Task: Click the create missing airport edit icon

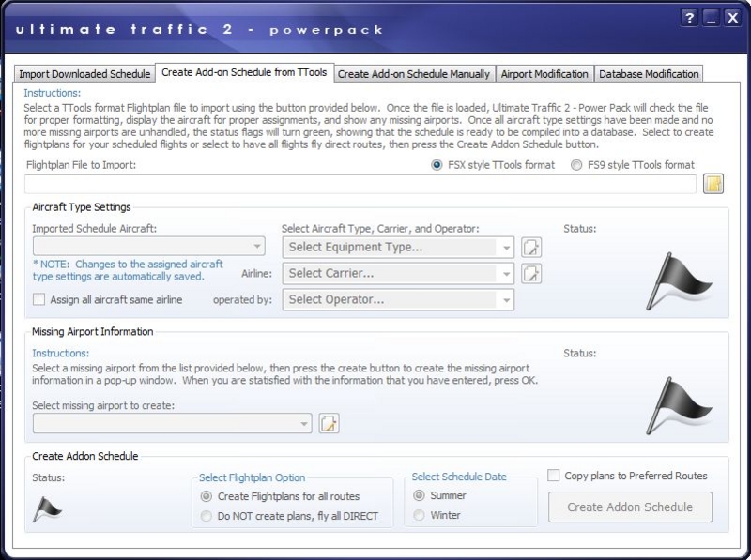Action: pyautogui.click(x=330, y=423)
